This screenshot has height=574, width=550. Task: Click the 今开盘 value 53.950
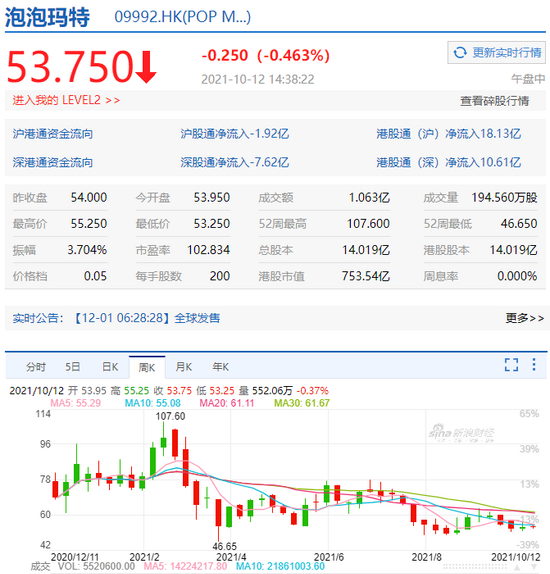tap(212, 198)
